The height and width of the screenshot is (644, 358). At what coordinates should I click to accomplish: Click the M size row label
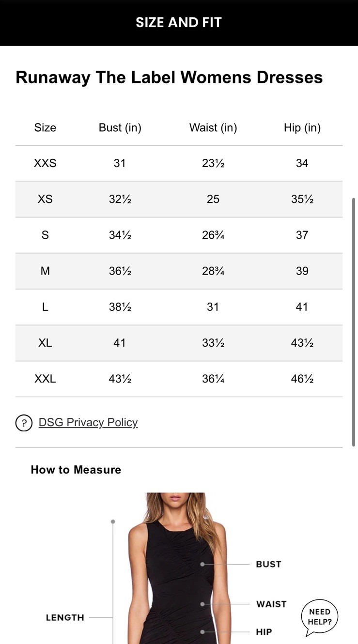coord(45,271)
